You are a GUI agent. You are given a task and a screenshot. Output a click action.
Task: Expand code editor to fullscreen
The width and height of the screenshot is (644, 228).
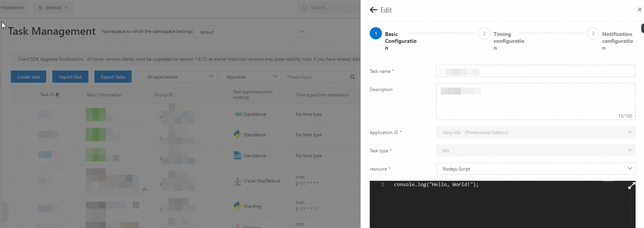click(632, 186)
